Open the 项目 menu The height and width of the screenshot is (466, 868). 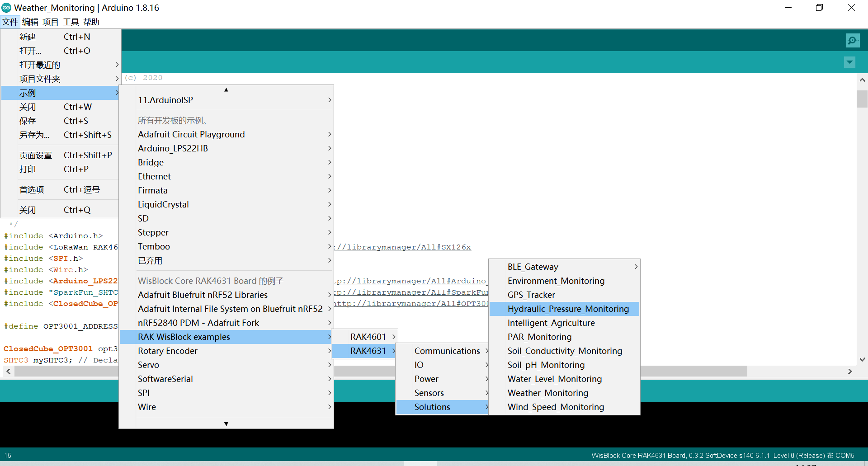pyautogui.click(x=51, y=22)
